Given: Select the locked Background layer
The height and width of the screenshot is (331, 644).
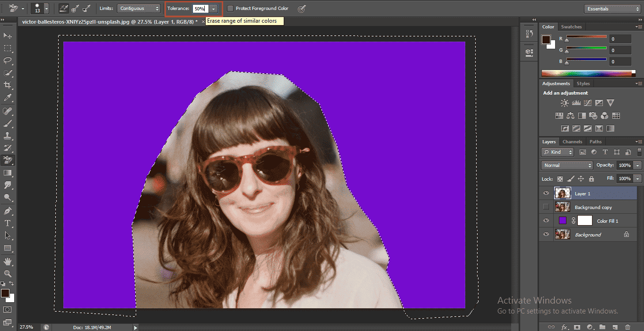Looking at the screenshot, I should (x=588, y=235).
